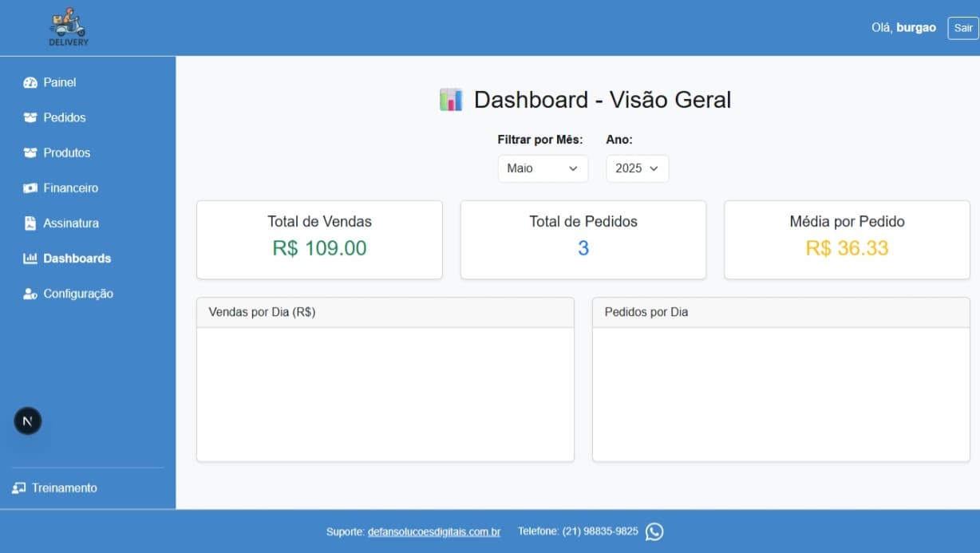Click the bar chart emoji beside Dashboard title

pyautogui.click(x=451, y=99)
